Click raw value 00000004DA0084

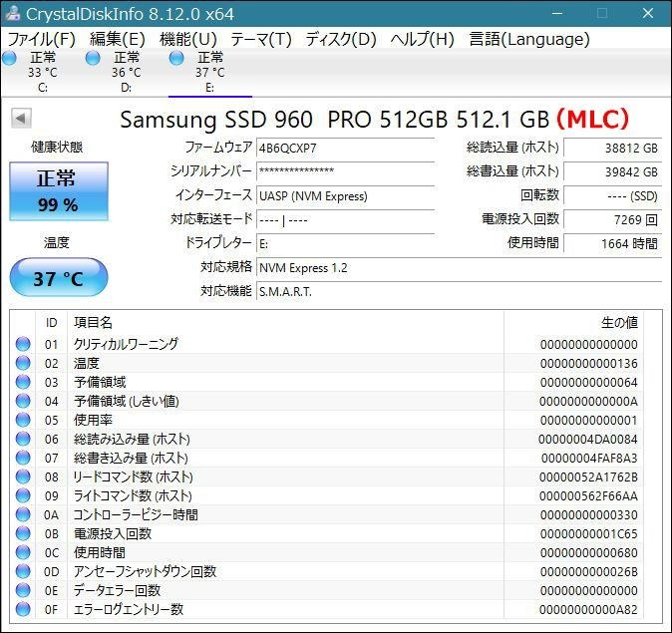[x=587, y=440]
